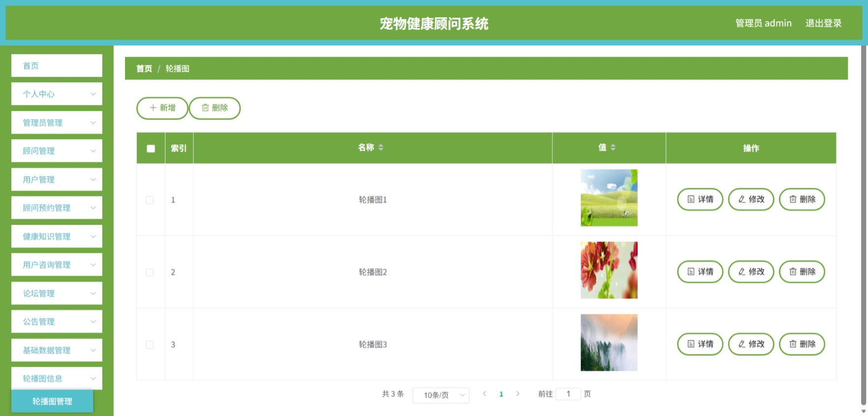The width and height of the screenshot is (868, 416).
Task: Sort table by 名称 column arrows
Action: coord(381,147)
